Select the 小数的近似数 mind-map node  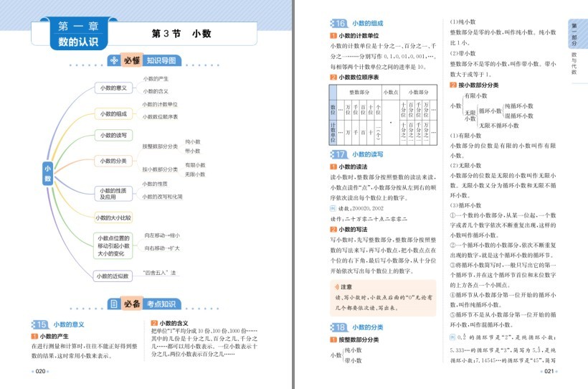(x=113, y=276)
